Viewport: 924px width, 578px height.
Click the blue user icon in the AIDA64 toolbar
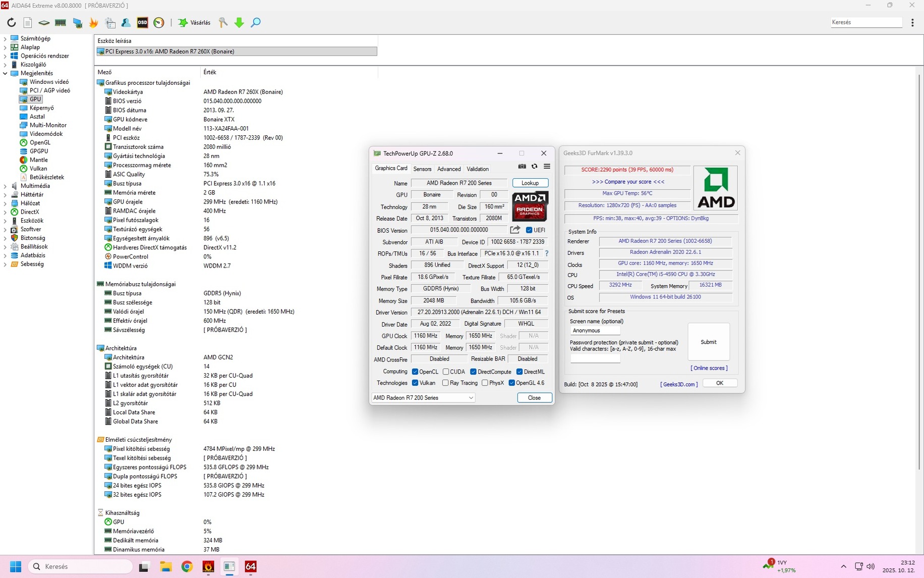(x=126, y=22)
